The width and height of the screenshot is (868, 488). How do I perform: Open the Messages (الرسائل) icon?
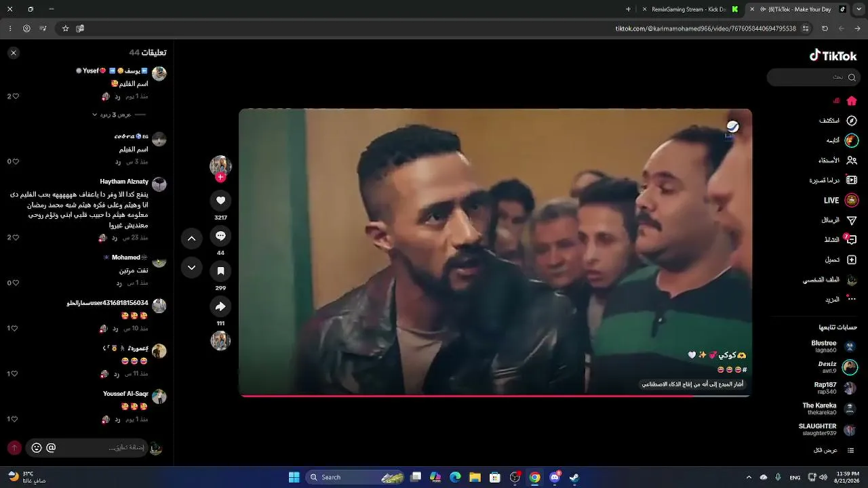point(852,220)
